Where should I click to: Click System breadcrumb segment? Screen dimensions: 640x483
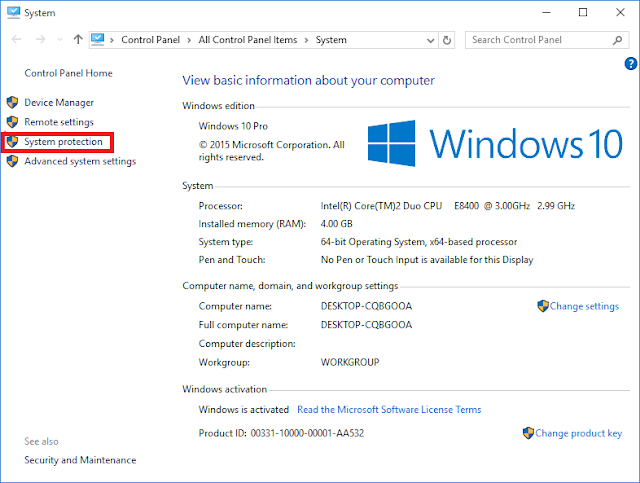(331, 40)
